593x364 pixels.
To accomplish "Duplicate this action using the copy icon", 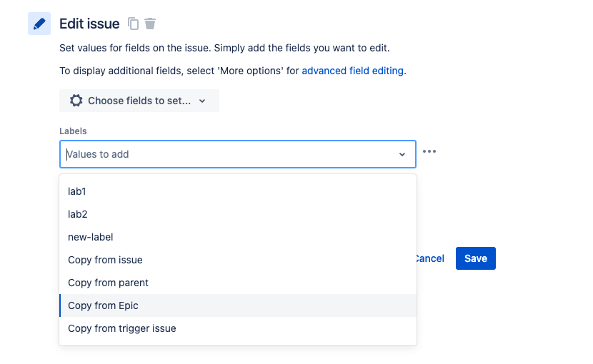I will [x=134, y=24].
